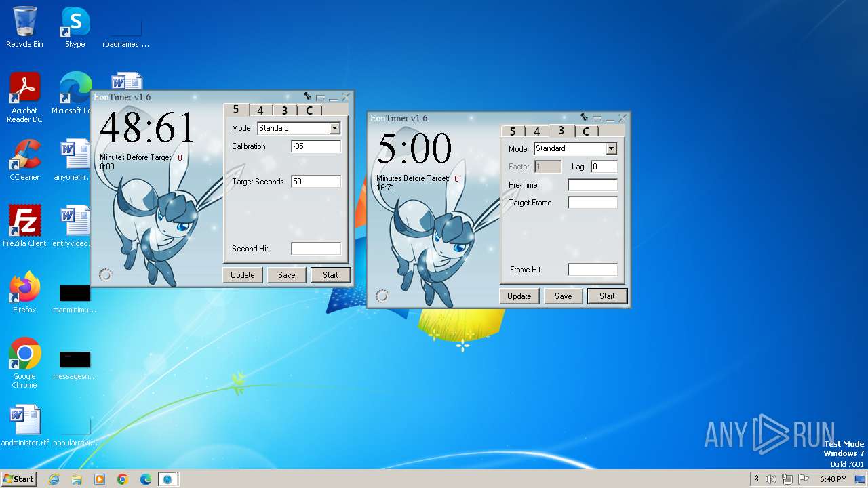
Task: Toggle mini mode in left EonTimer window
Action: [321, 98]
